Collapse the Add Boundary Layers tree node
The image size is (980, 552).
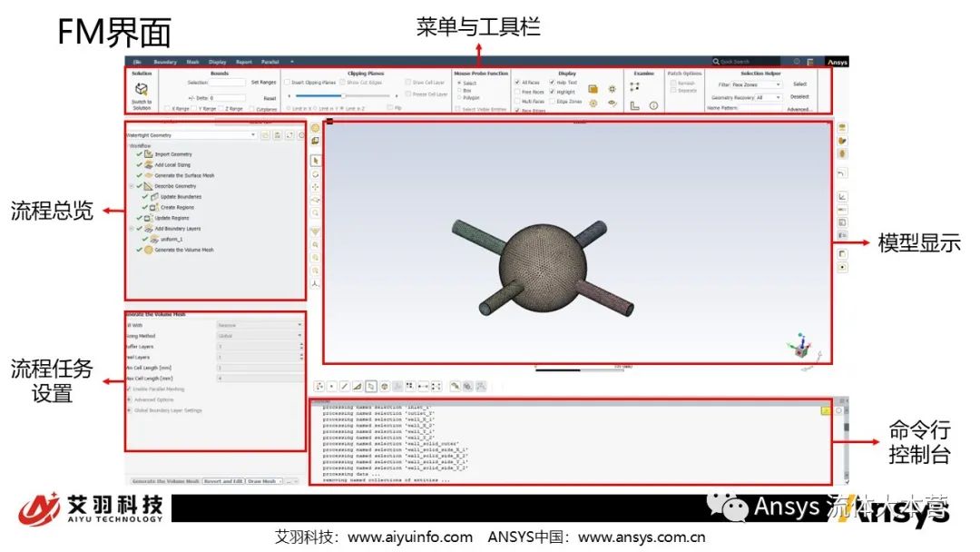tap(132, 228)
